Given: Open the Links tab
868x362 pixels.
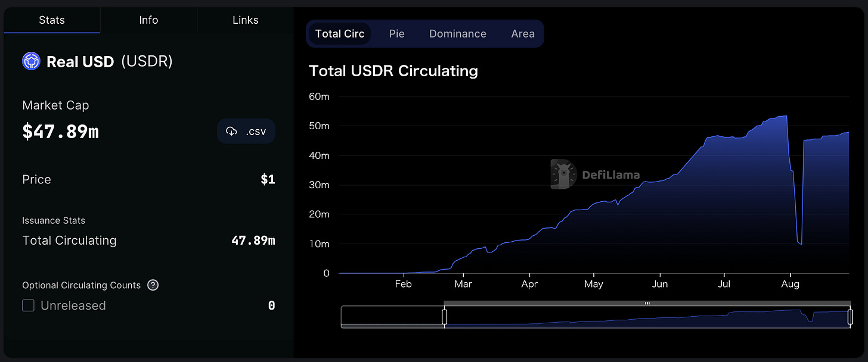Looking at the screenshot, I should [246, 20].
